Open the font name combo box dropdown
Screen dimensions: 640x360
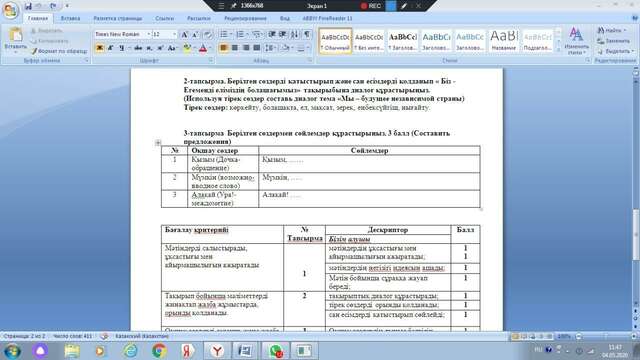[x=149, y=34]
